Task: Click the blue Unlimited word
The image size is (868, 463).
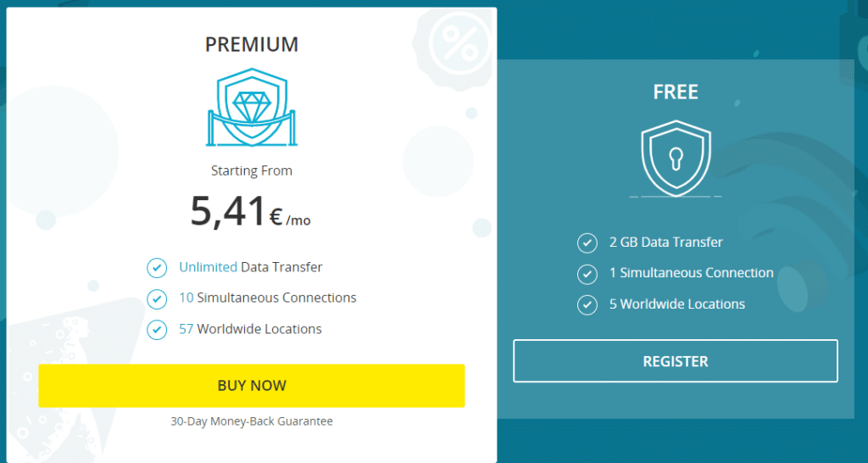Action: 209,267
